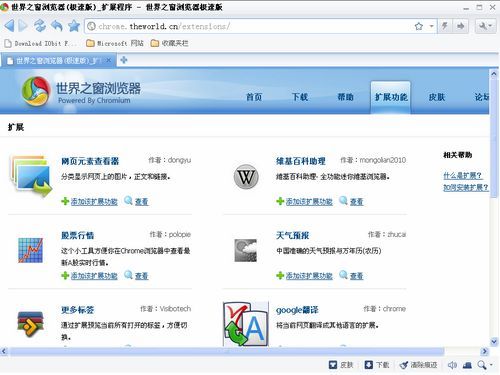View details of 股票行情 via 查看
The image size is (500, 375).
coord(141,276)
